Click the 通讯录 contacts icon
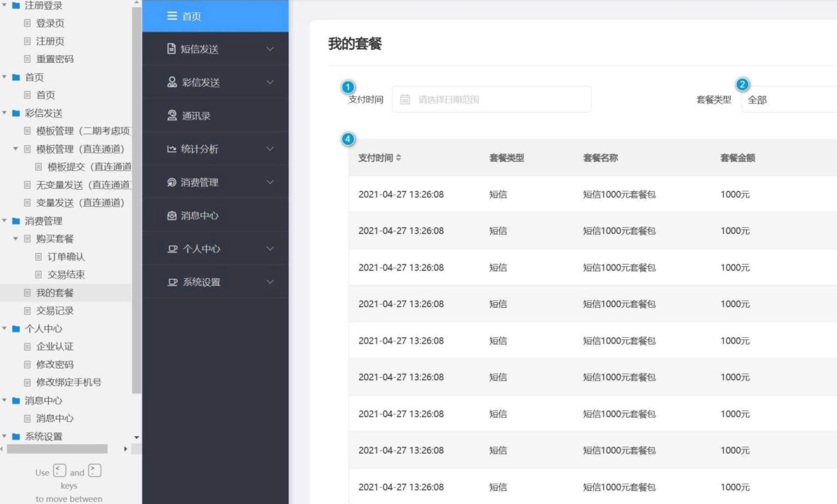The width and height of the screenshot is (837, 504). tap(172, 115)
